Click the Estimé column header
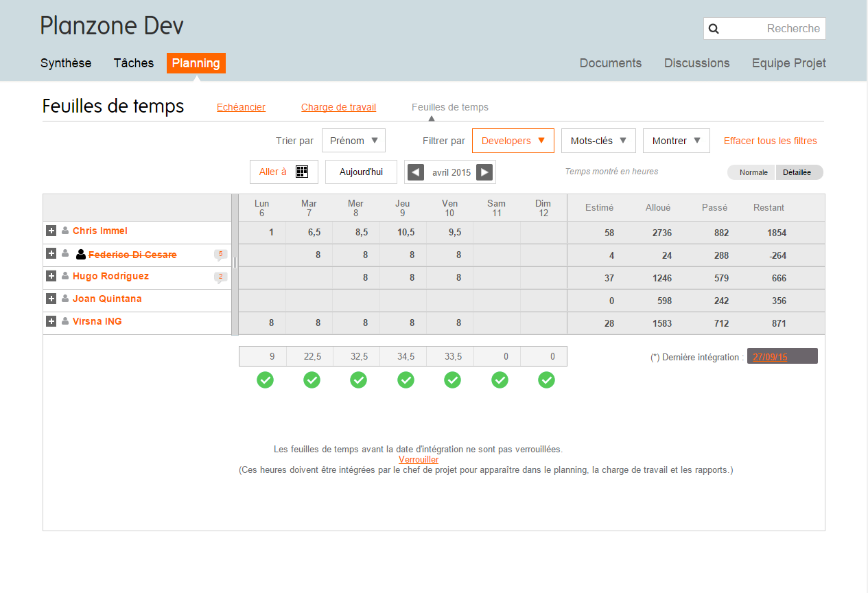This screenshot has height=593, width=868. 599,207
